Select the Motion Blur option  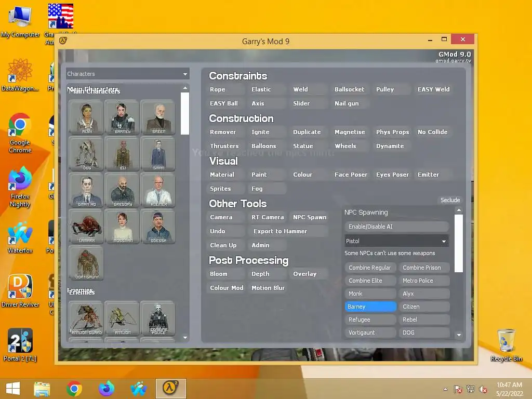(x=268, y=288)
